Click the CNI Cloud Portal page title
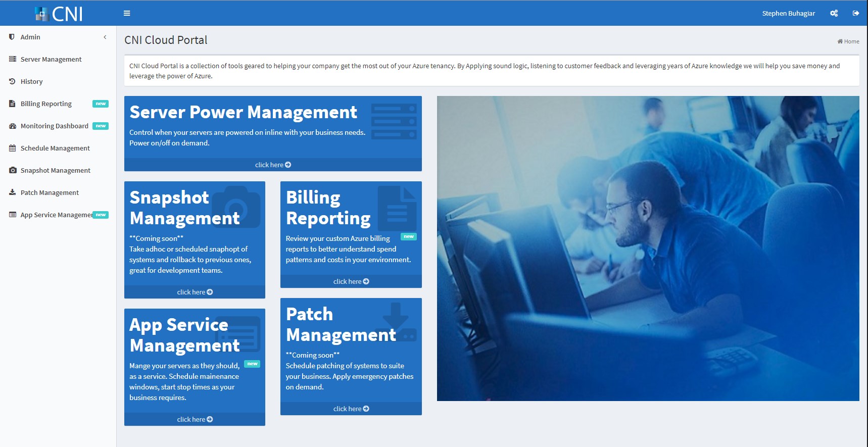 coord(166,40)
